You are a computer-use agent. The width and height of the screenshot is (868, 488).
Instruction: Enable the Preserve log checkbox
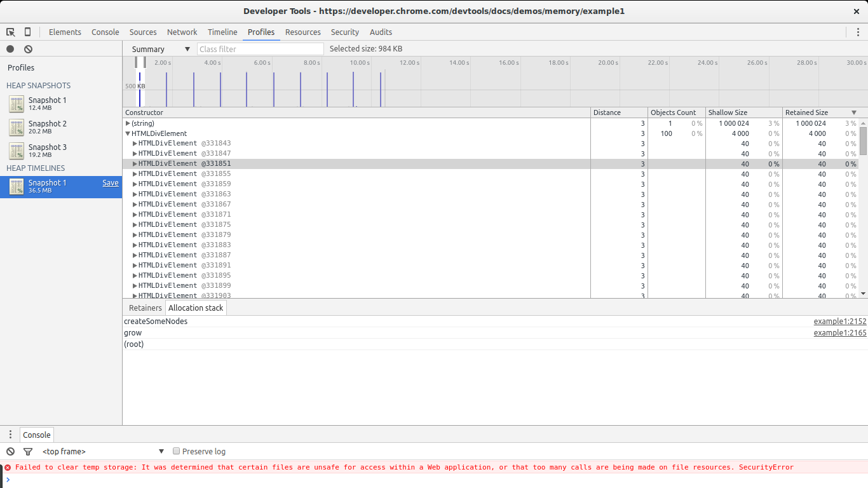point(177,451)
